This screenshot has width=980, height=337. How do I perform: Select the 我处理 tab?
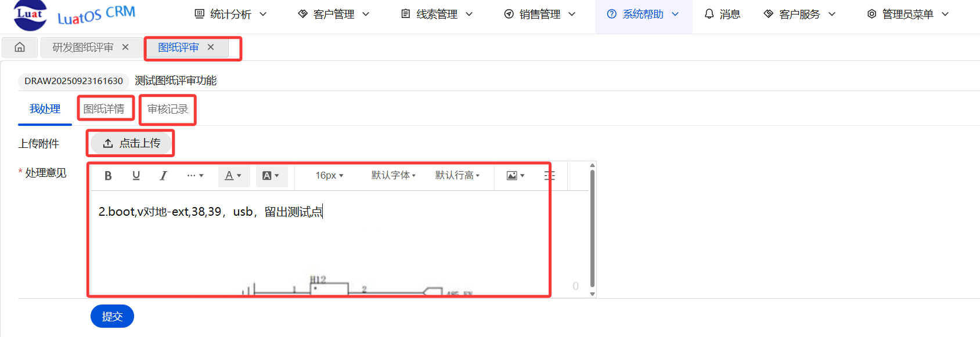point(45,109)
